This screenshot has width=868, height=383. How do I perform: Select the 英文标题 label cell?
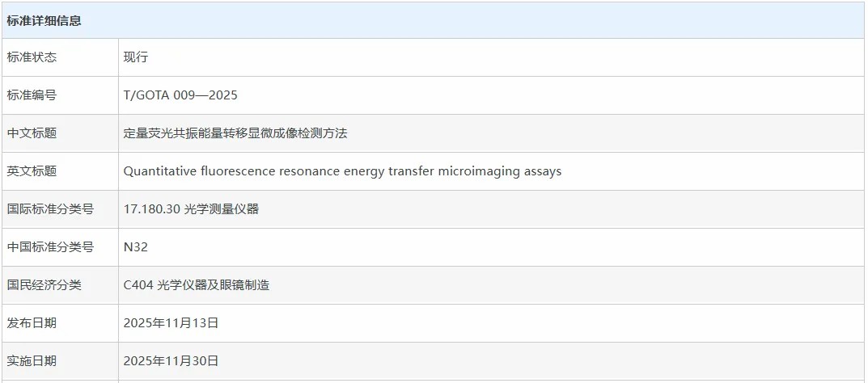(x=32, y=171)
